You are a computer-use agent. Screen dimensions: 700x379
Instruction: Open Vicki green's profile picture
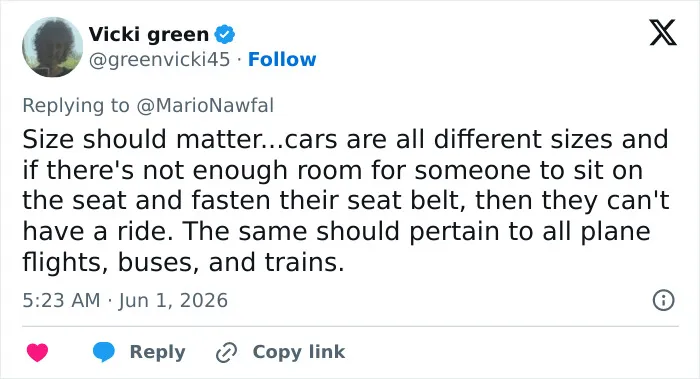coord(53,47)
